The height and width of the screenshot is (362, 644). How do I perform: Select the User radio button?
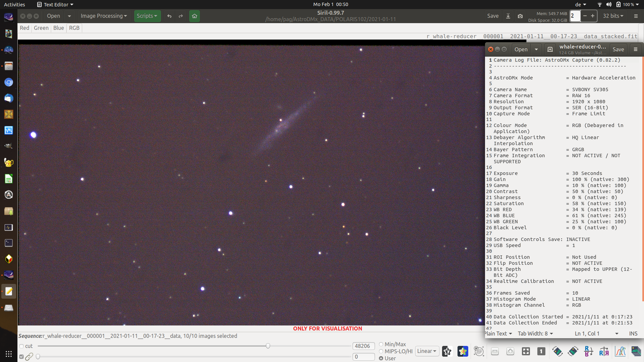(381, 358)
